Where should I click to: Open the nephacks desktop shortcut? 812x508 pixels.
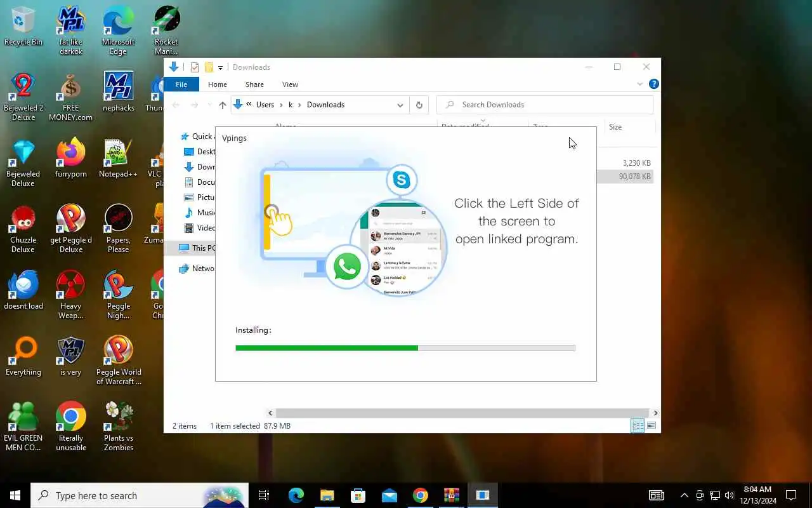click(118, 92)
